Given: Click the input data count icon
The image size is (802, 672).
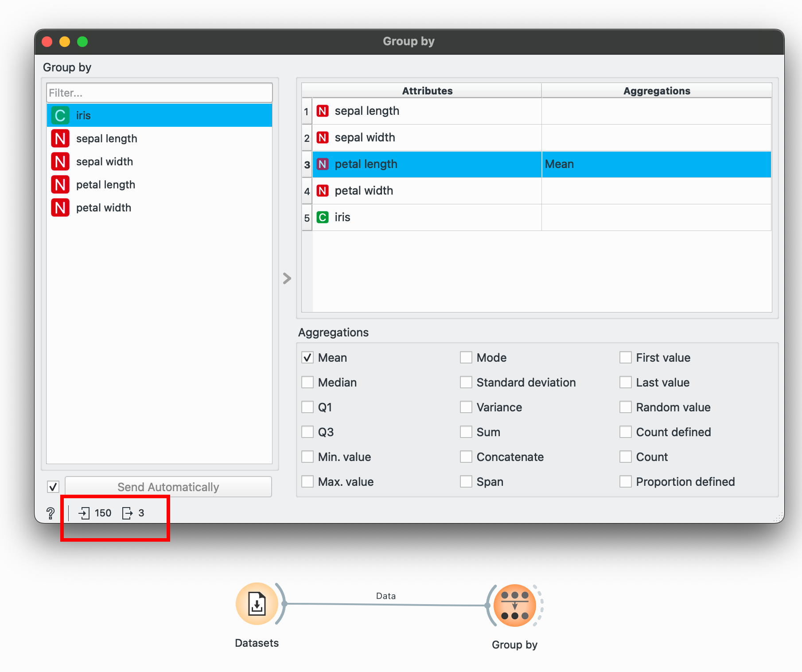Looking at the screenshot, I should pyautogui.click(x=84, y=513).
